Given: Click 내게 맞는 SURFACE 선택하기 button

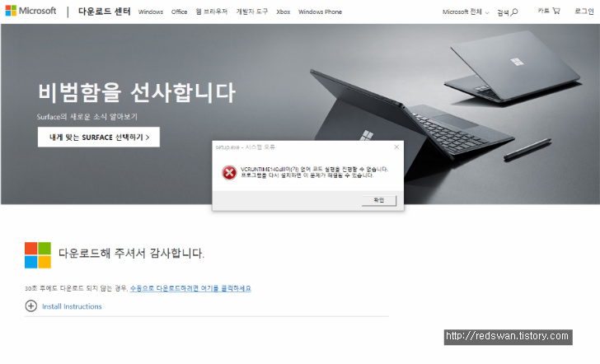Looking at the screenshot, I should coord(99,137).
